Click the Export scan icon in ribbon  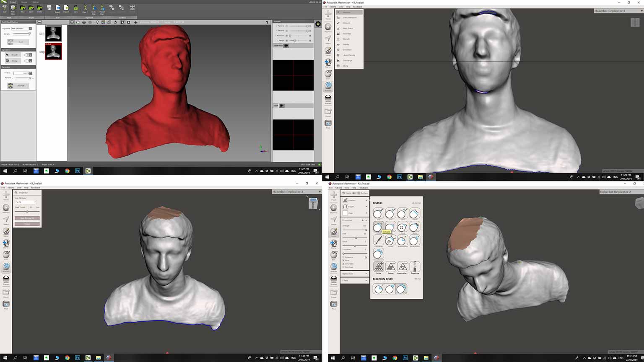57,8
